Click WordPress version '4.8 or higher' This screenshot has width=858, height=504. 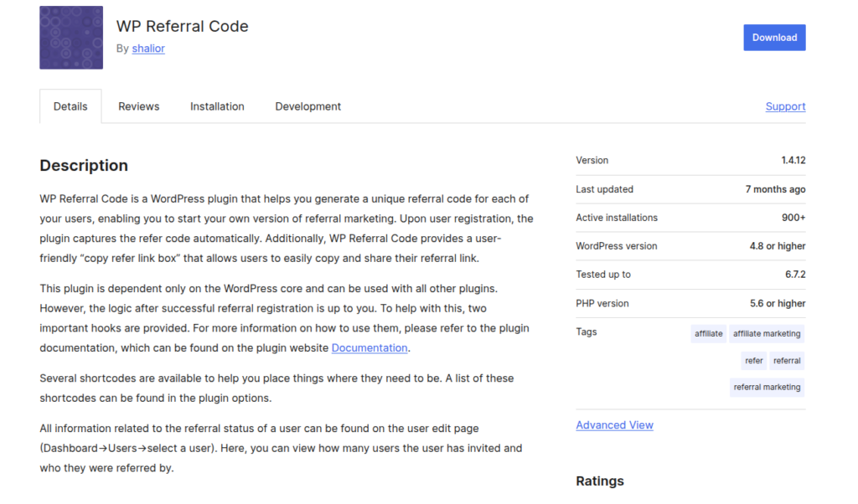(x=778, y=246)
